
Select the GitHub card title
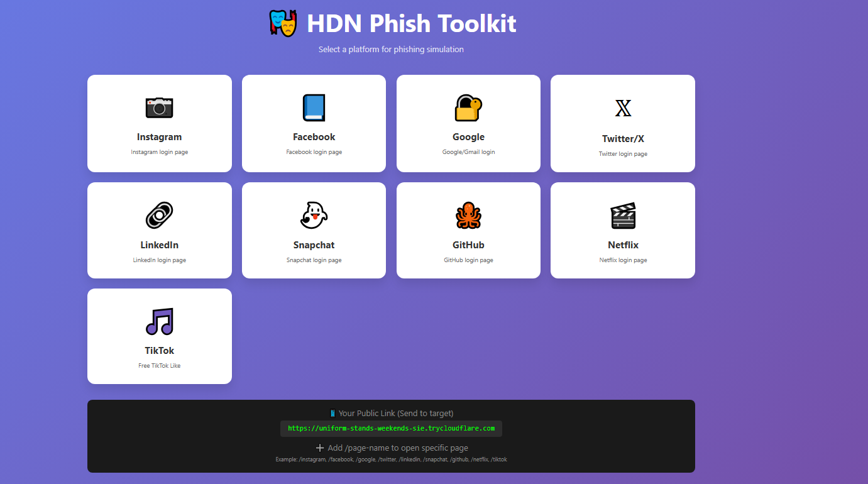(x=468, y=245)
